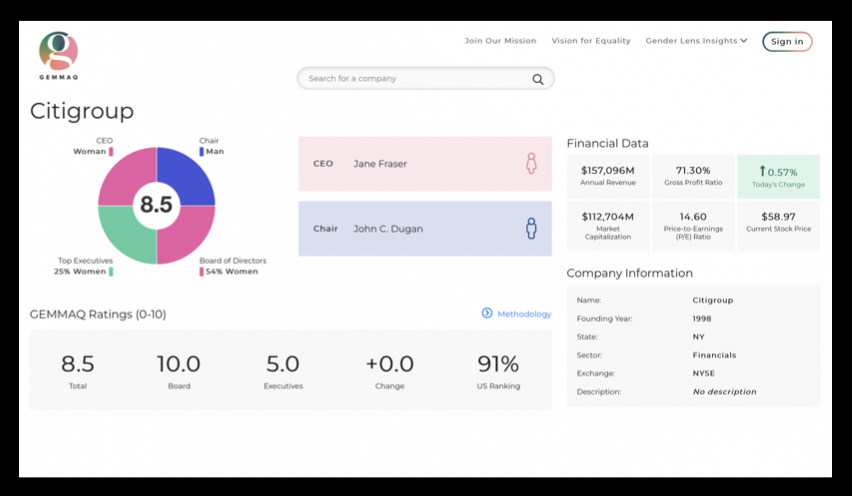Open the Join Our Mission page
This screenshot has height=496, width=852.
point(500,41)
